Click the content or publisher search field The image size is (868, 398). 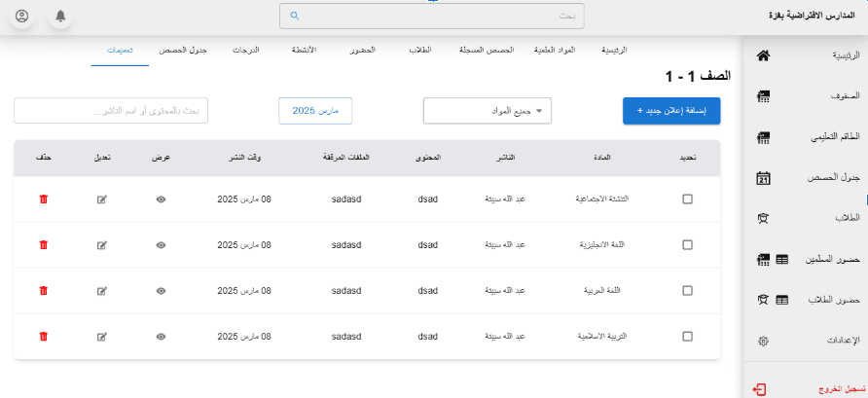click(x=112, y=111)
